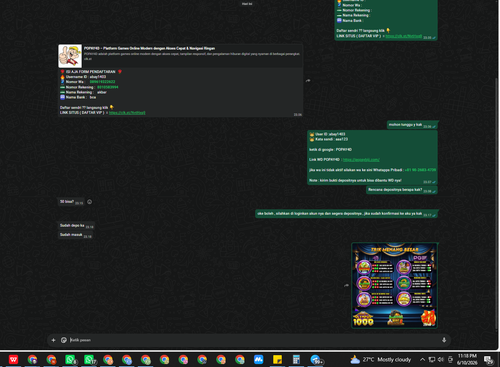500x367 pixels.
Task: Open the volume tray icon
Action: [441, 359]
